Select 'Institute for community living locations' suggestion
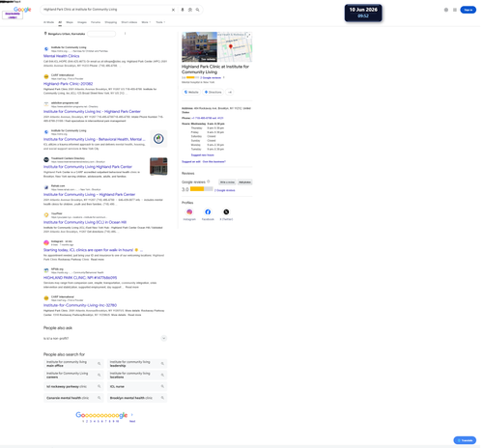 pyautogui.click(x=137, y=375)
